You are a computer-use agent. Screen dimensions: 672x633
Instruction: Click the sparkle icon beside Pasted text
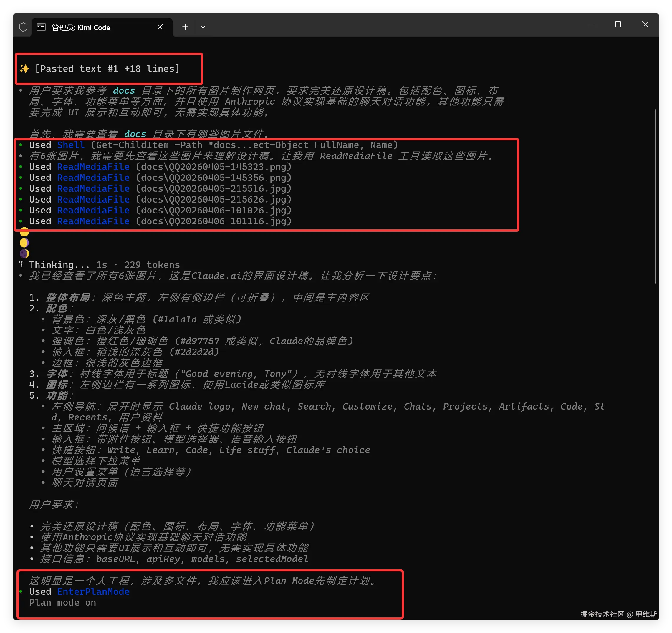(x=24, y=69)
